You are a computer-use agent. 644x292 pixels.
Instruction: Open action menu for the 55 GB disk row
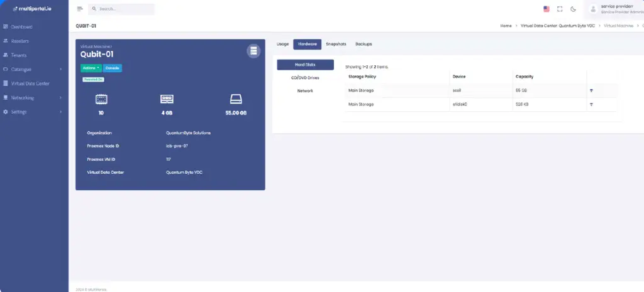pos(591,90)
